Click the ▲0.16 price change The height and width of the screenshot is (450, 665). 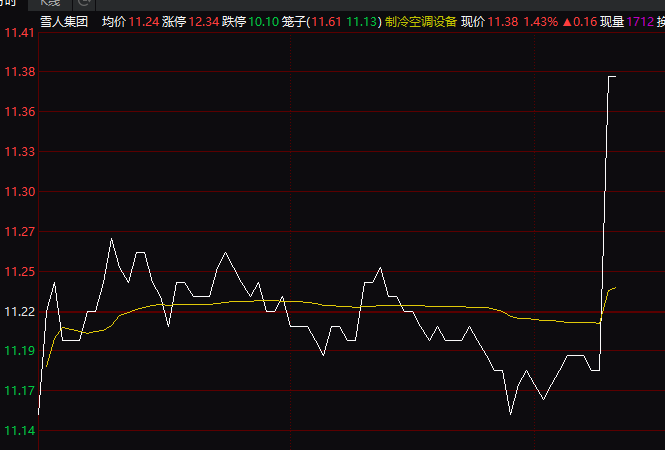click(580, 22)
